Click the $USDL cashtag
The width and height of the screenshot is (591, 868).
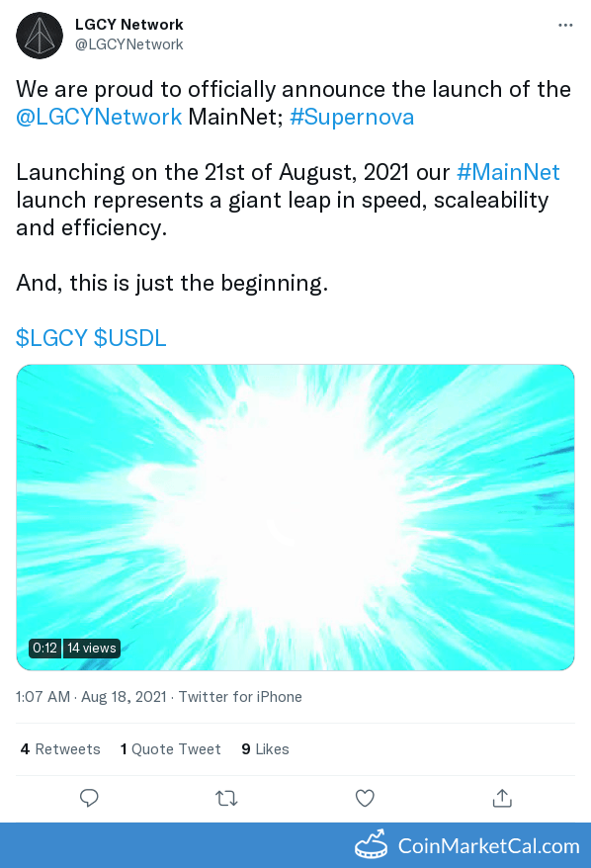point(128,338)
